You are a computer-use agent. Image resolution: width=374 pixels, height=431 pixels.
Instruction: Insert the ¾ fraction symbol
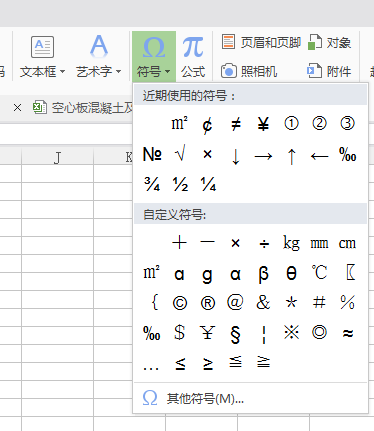(152, 184)
